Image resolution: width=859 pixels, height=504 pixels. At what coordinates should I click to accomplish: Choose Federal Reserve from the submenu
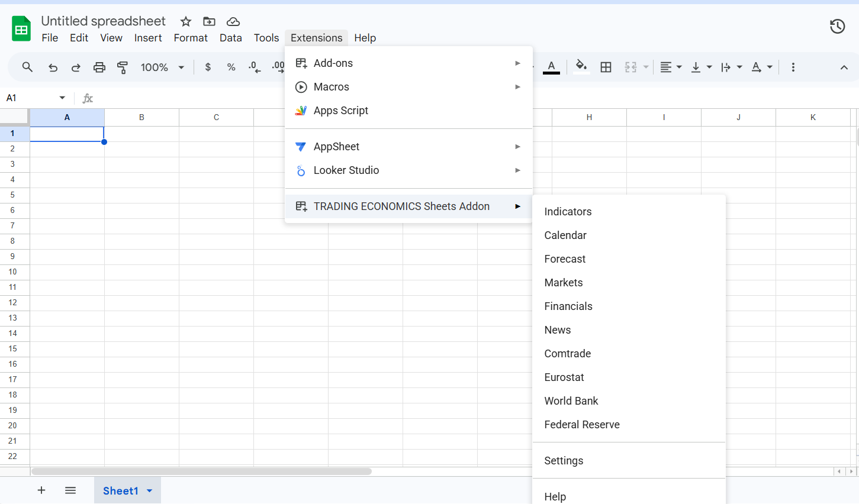pyautogui.click(x=629, y=425)
